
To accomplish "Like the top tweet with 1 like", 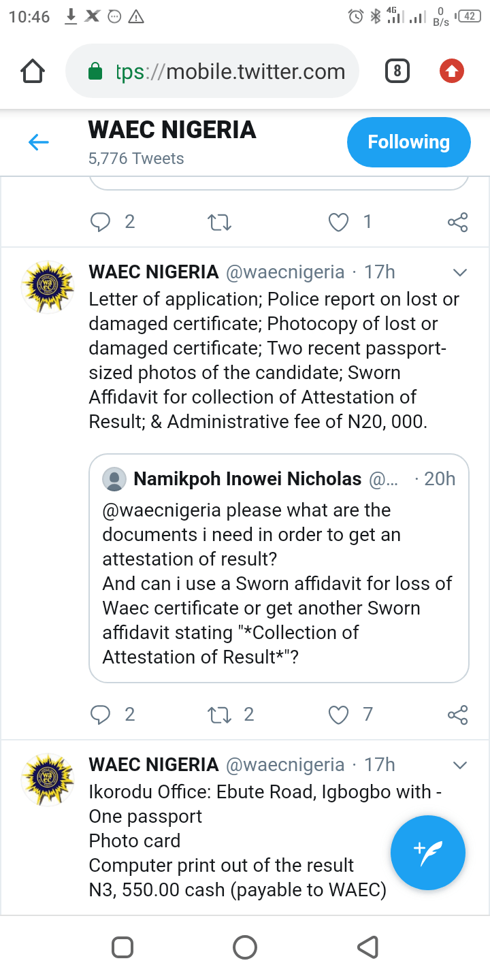I will (x=339, y=222).
